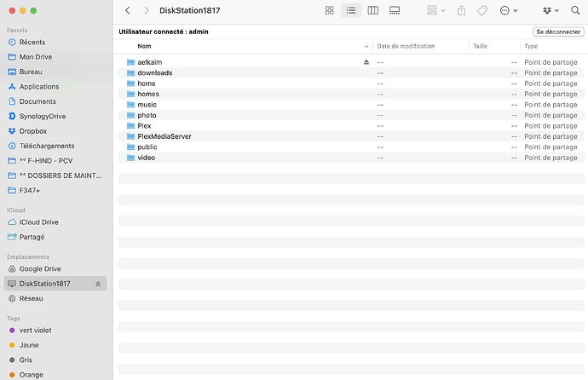
Task: Switch to icon grid view
Action: 329,10
